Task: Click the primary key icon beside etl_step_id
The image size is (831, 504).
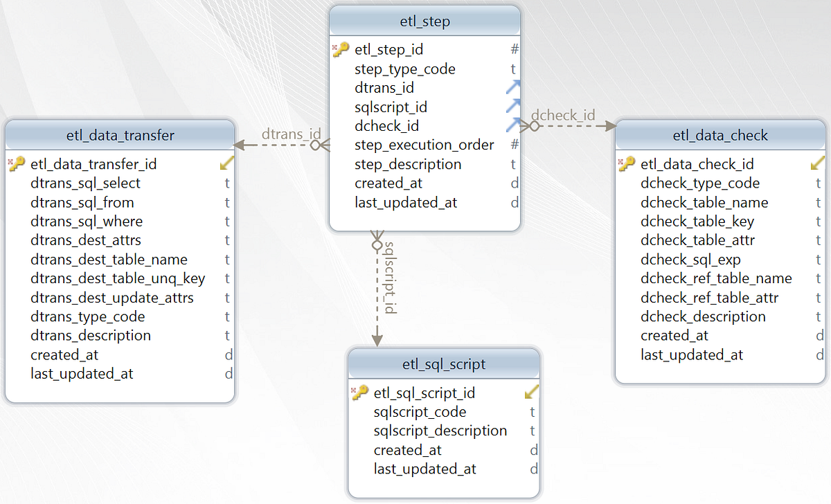Action: click(x=340, y=48)
